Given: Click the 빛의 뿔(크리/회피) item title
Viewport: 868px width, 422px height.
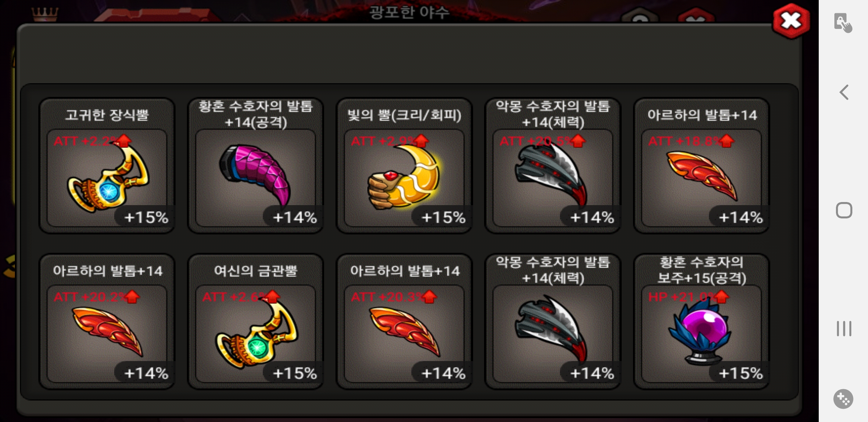Looking at the screenshot, I should click(x=404, y=115).
